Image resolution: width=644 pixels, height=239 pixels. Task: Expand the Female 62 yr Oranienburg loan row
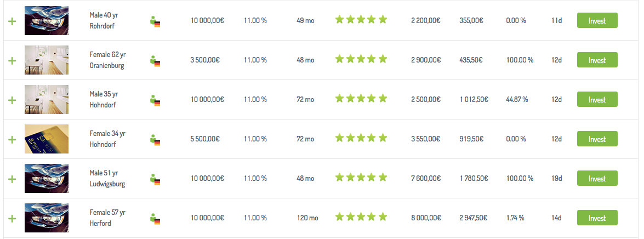click(x=12, y=60)
